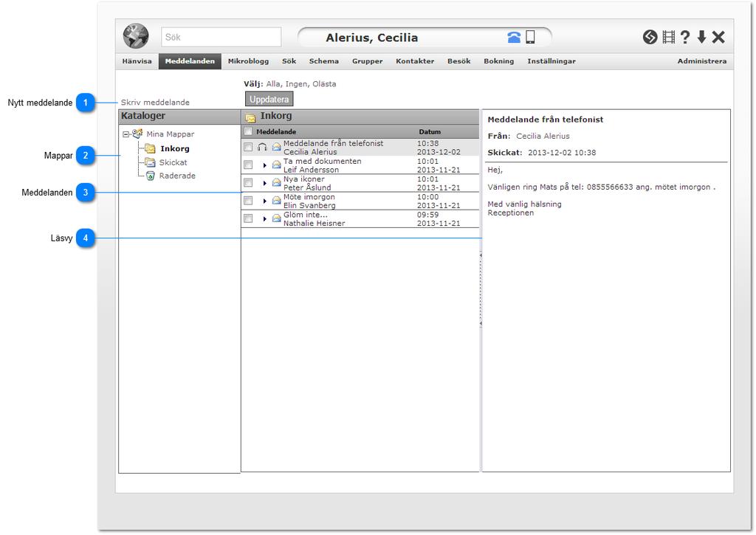Open the Administrera tab

pos(702,61)
